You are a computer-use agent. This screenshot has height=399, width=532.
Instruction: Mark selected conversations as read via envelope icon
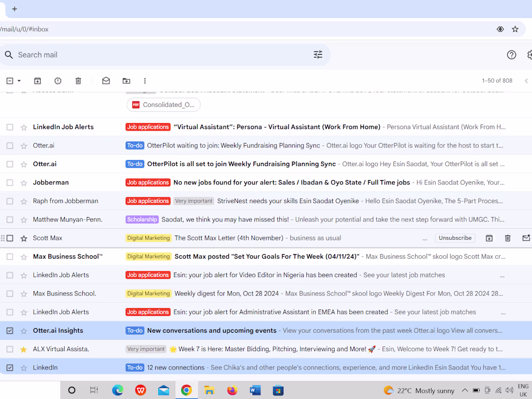[106, 80]
